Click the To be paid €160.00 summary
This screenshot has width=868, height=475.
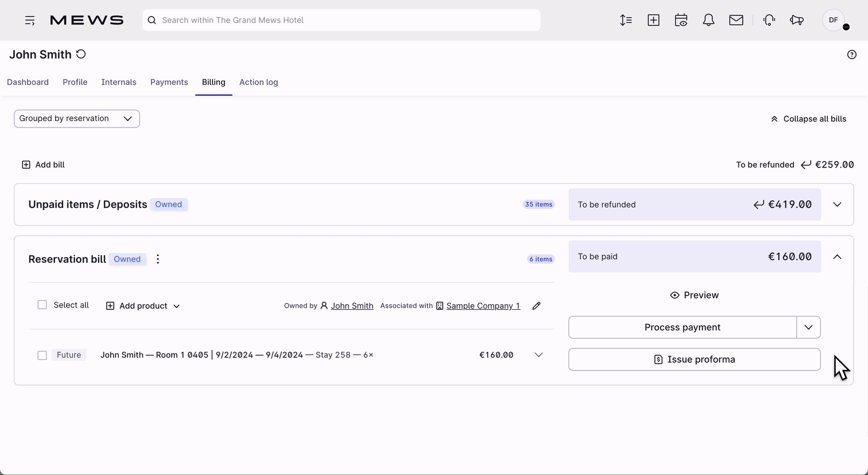(695, 256)
